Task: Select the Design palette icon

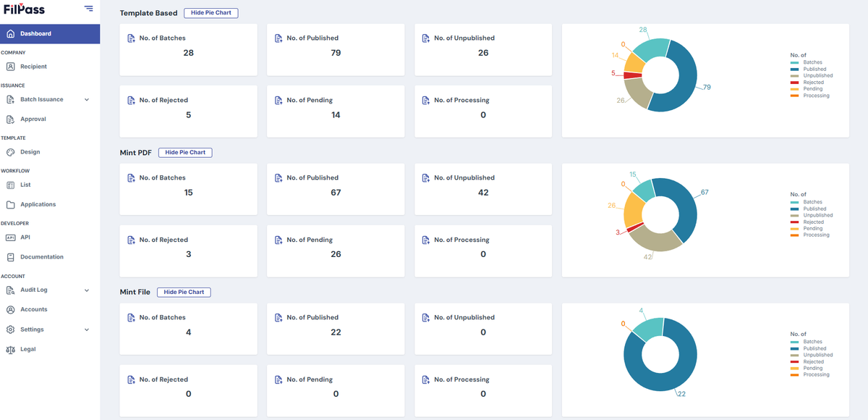Action: tap(10, 152)
